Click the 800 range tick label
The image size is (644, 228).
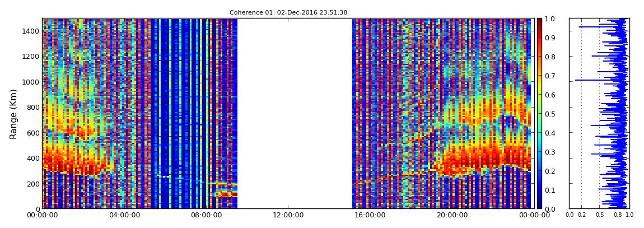pos(33,107)
